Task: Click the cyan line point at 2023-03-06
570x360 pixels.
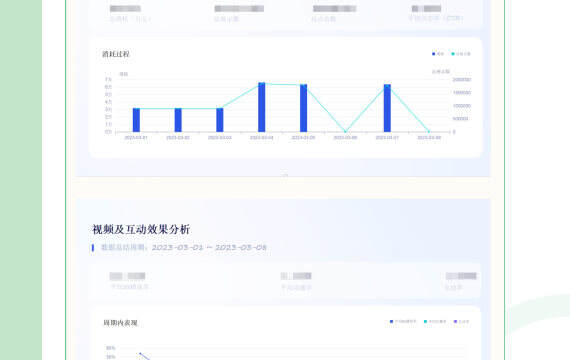Action: [x=345, y=131]
